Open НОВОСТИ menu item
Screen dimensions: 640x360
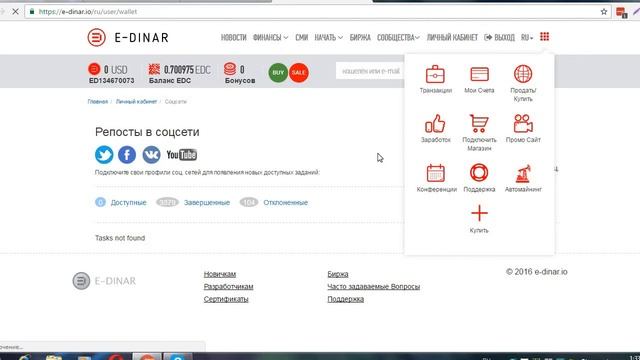click(x=233, y=38)
